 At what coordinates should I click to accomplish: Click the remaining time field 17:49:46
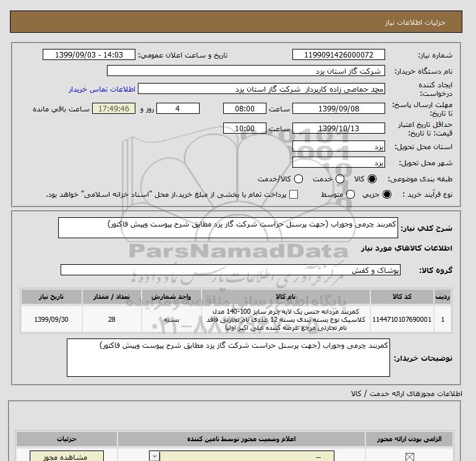click(x=114, y=108)
